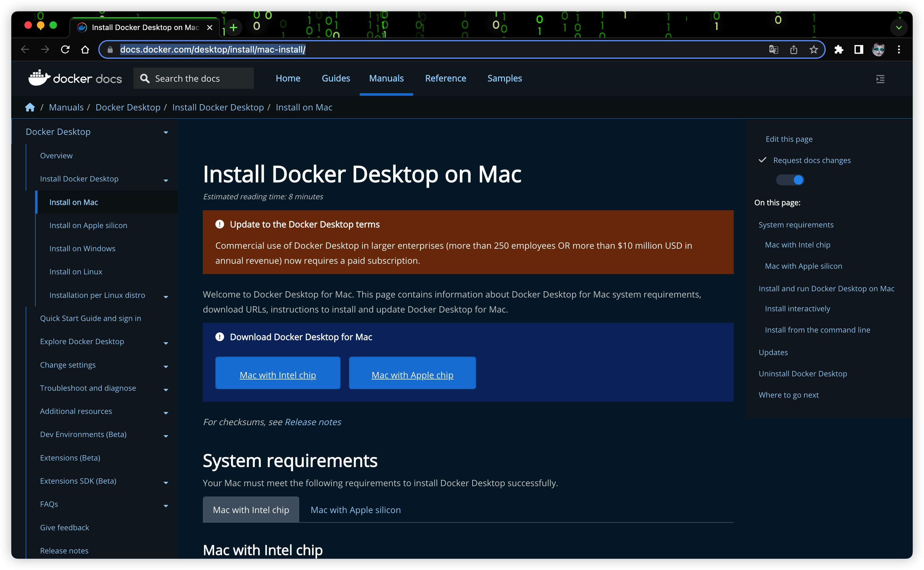Image resolution: width=924 pixels, height=570 pixels.
Task: Expand Installation per Linux distro
Action: 166,297
